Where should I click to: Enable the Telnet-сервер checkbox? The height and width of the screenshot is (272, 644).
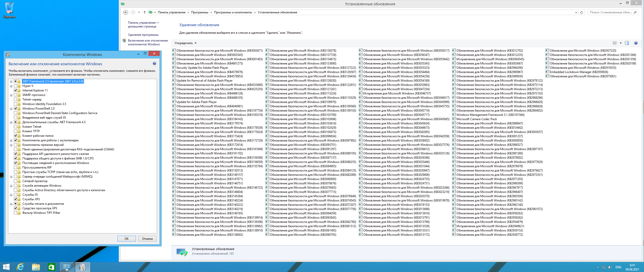tap(16, 99)
